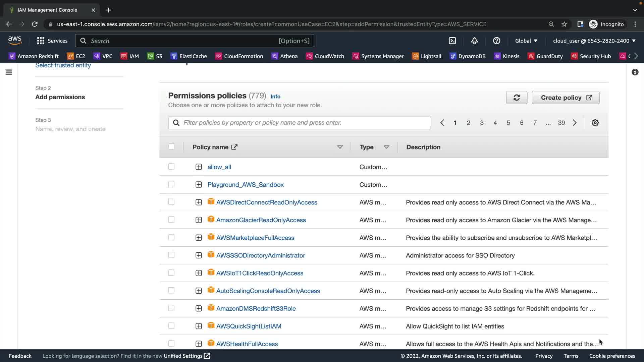Open table preferences gear icon
The width and height of the screenshot is (644, 362).
[595, 123]
